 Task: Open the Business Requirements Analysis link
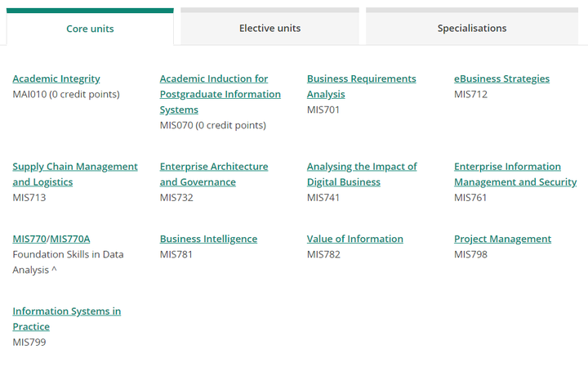point(362,87)
